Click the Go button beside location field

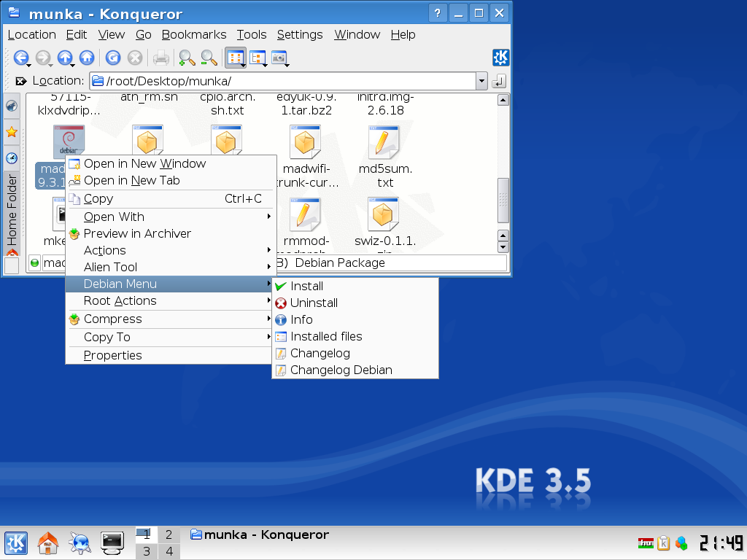tap(499, 82)
